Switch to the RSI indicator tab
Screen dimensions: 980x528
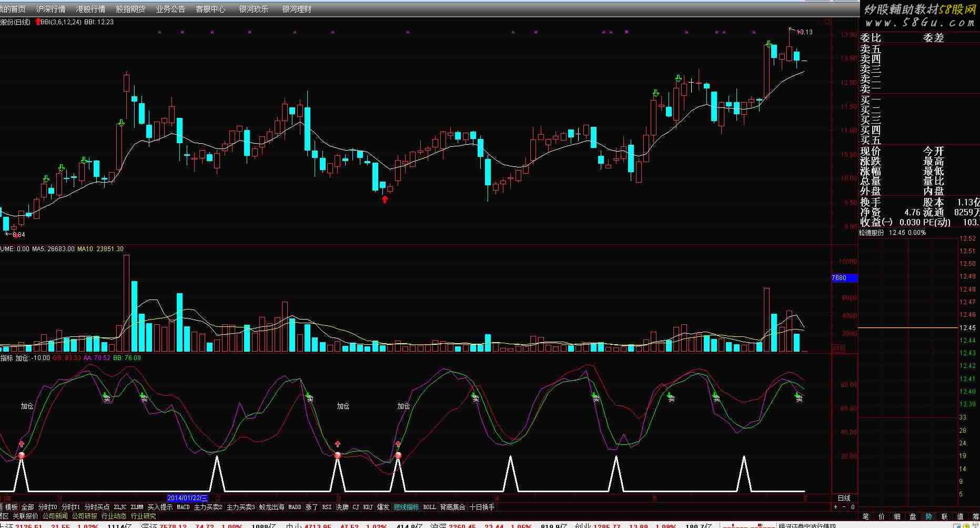tap(327, 507)
